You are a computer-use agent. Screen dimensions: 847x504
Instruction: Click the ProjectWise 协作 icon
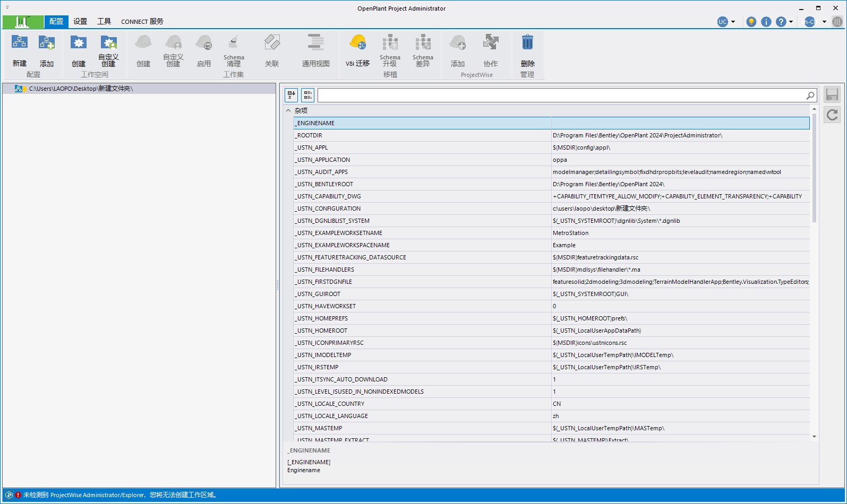click(x=491, y=42)
